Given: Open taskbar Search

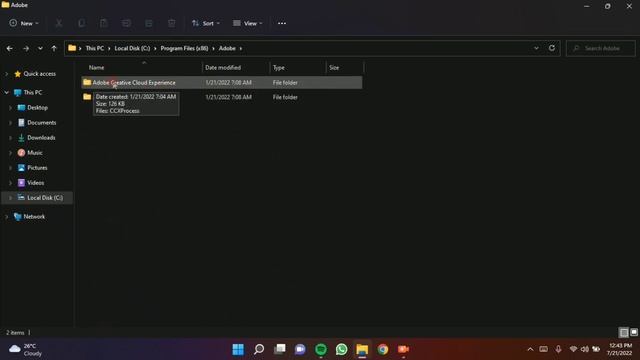Looking at the screenshot, I should click(x=259, y=349).
